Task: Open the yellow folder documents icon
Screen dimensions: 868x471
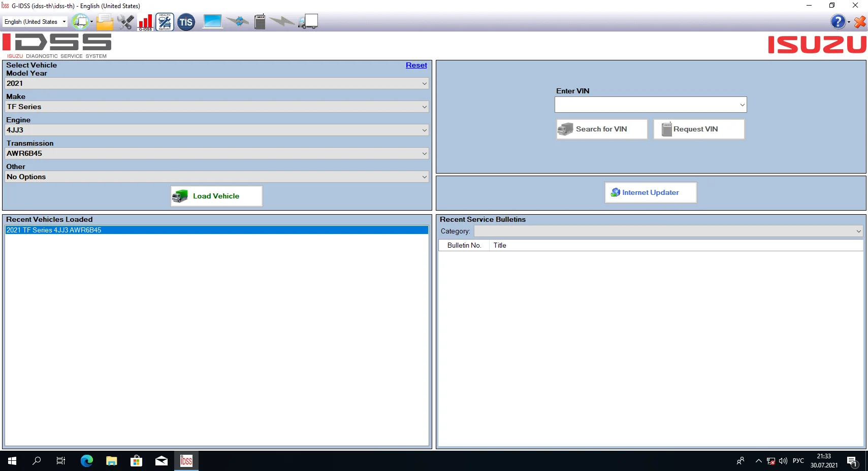Action: click(x=105, y=22)
